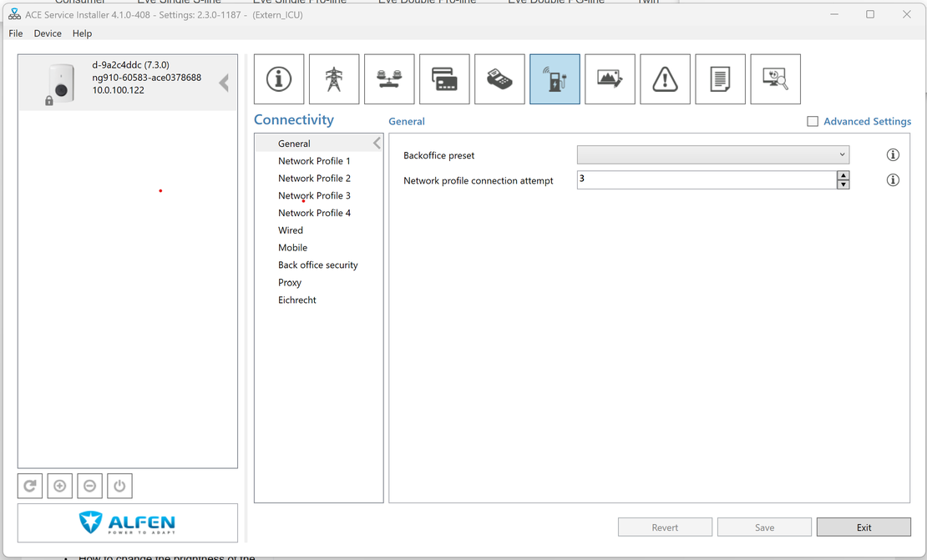Open the document log icon tab
This screenshot has height=560, width=927.
[x=720, y=79]
